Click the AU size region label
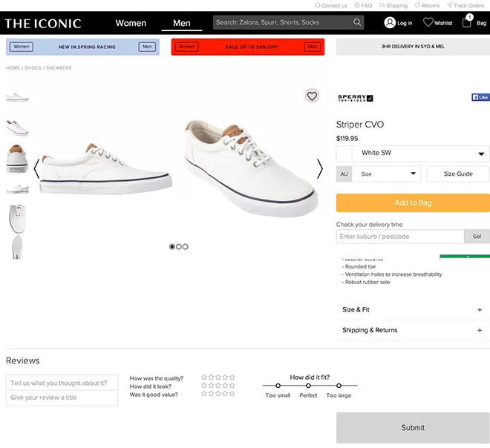This screenshot has width=490, height=448. [x=344, y=174]
